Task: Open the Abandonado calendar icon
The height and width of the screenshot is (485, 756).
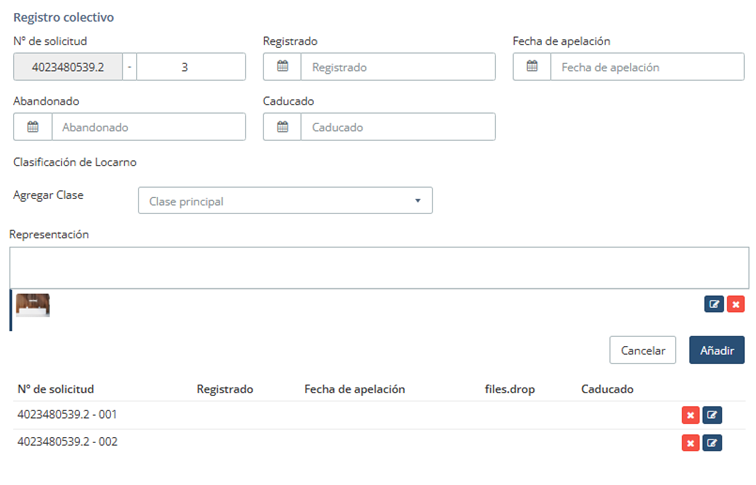Action: click(x=33, y=127)
